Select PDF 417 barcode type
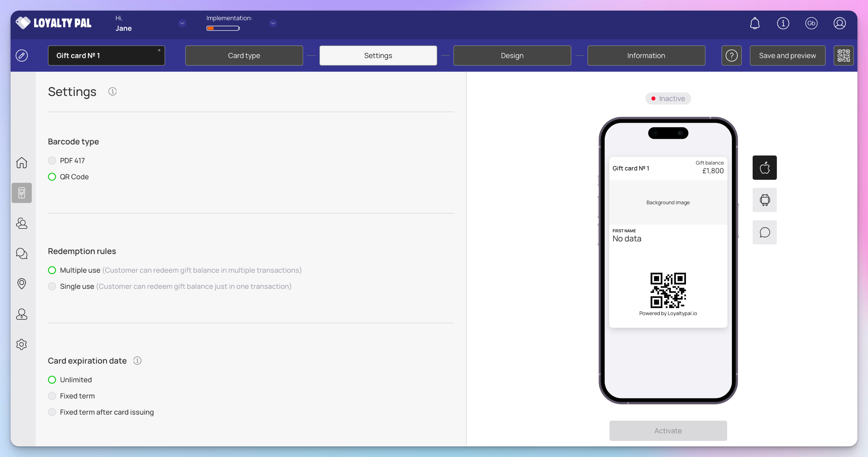This screenshot has height=457, width=868. click(52, 161)
